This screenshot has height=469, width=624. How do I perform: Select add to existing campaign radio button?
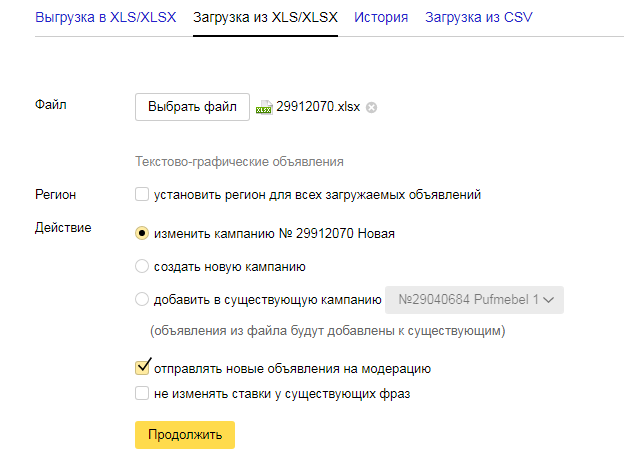pos(142,299)
